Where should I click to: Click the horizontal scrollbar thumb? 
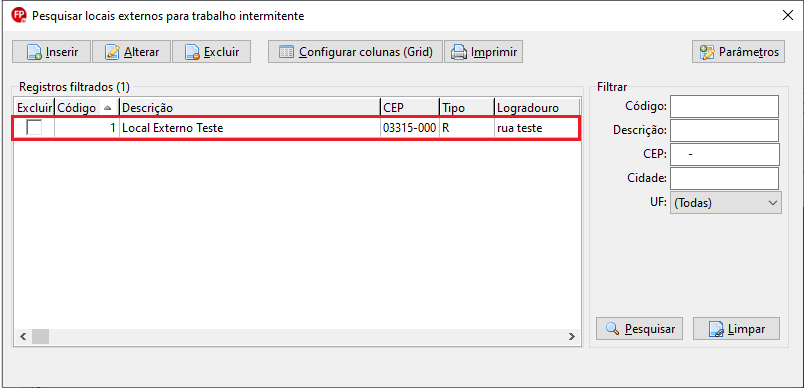click(40, 337)
